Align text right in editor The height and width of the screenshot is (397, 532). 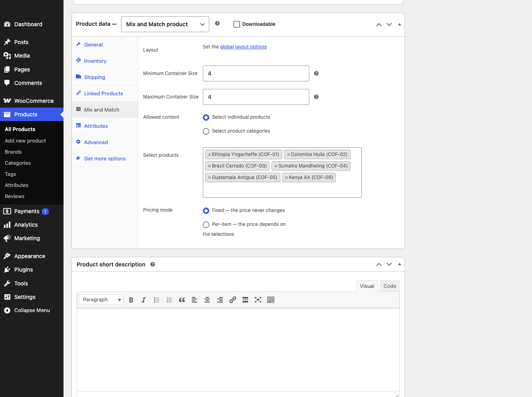[220, 300]
